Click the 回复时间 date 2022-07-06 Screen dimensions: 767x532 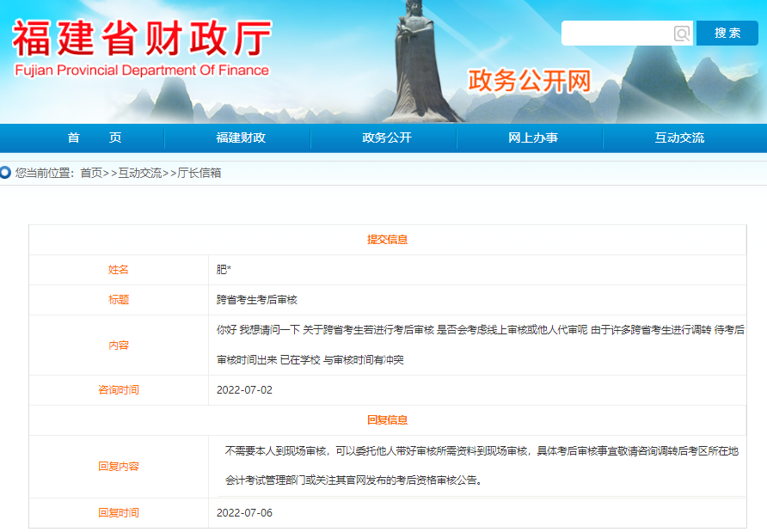coord(242,513)
